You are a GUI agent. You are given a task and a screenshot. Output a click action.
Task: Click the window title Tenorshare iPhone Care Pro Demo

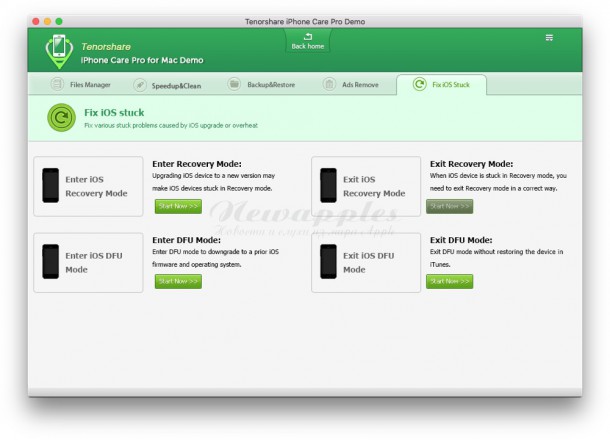click(305, 22)
